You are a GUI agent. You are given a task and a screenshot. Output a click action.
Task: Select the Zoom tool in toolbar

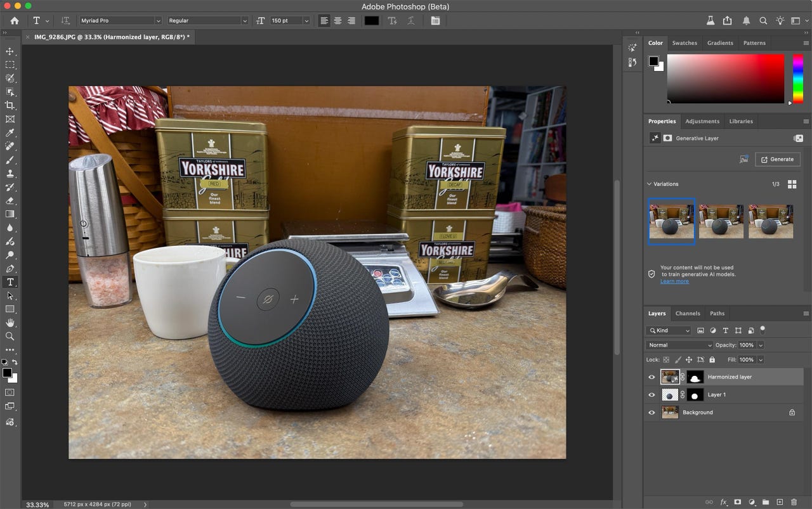pyautogui.click(x=10, y=336)
